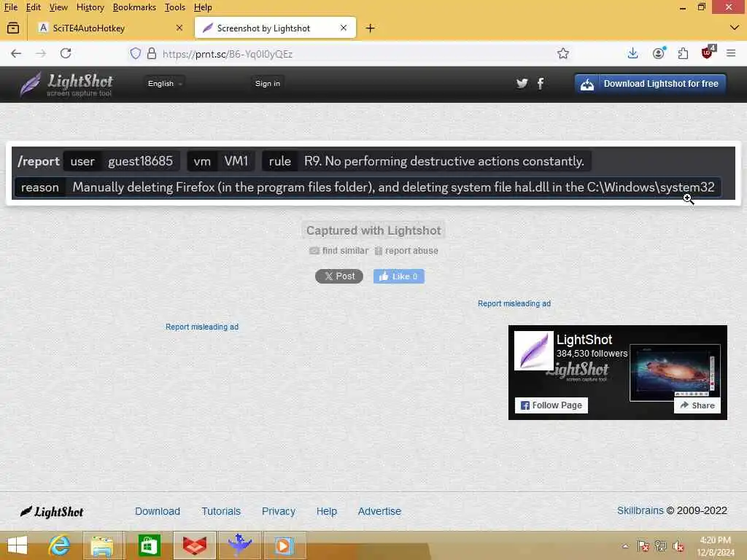Open the Bookmarks menu
The height and width of the screenshot is (560, 747).
pyautogui.click(x=134, y=7)
